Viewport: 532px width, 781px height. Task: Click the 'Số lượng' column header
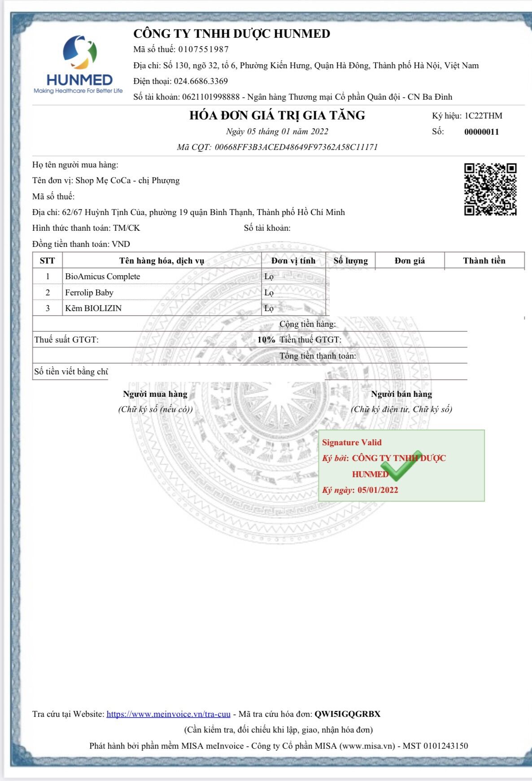pyautogui.click(x=351, y=261)
